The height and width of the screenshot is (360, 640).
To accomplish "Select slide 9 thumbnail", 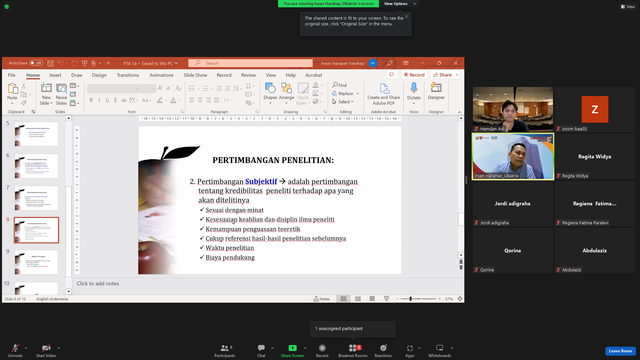I will click(x=36, y=262).
